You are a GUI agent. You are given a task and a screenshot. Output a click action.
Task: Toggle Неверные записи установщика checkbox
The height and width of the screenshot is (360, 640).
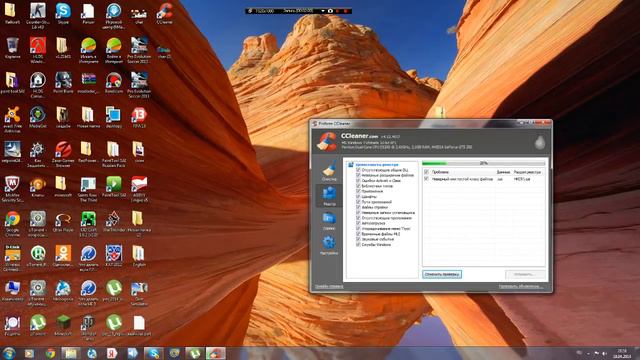(358, 213)
